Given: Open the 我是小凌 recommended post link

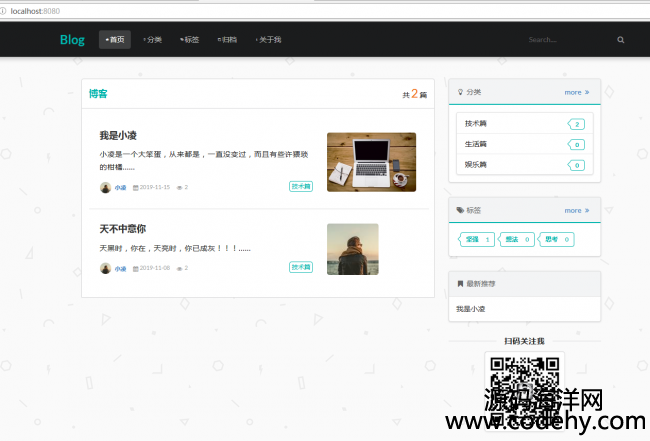Looking at the screenshot, I should click(x=470, y=309).
